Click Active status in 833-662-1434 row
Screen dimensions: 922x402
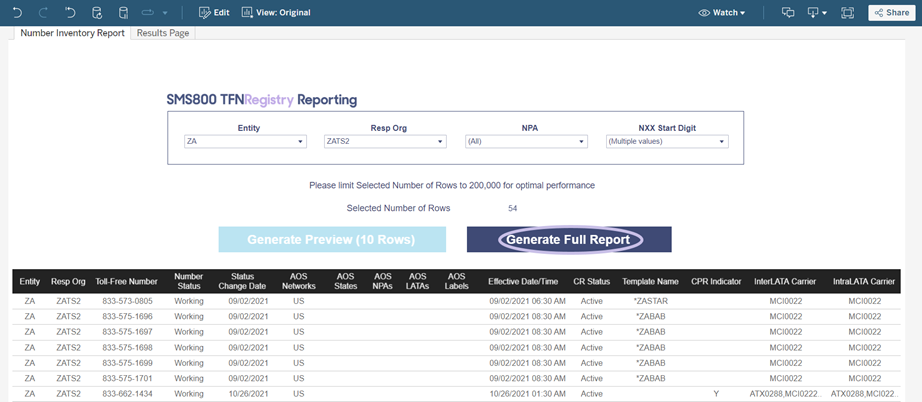pos(591,394)
